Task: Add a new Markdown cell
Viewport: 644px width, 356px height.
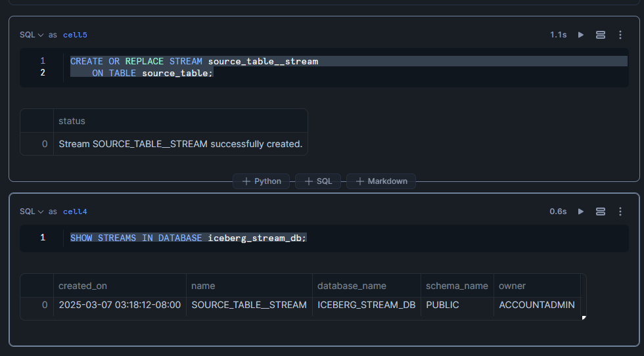Action: pos(381,181)
